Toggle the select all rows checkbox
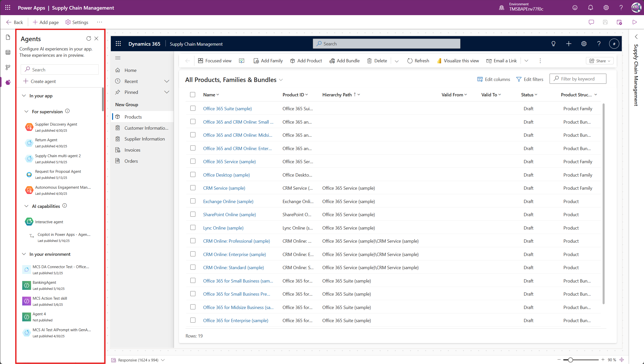The image size is (644, 364). point(193,95)
